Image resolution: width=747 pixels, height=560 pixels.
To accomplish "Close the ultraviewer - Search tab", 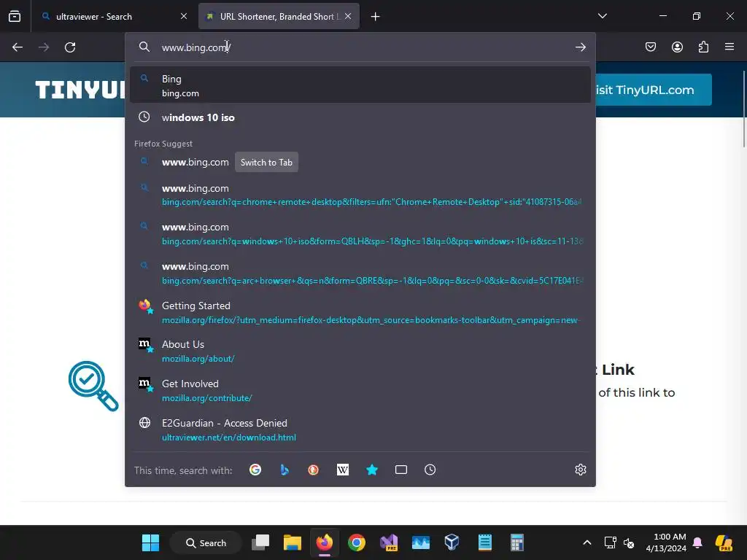I will 184,16.
